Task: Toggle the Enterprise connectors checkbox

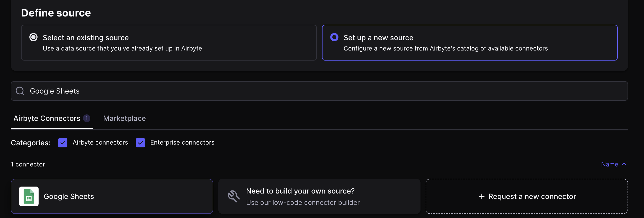Action: 140,142
